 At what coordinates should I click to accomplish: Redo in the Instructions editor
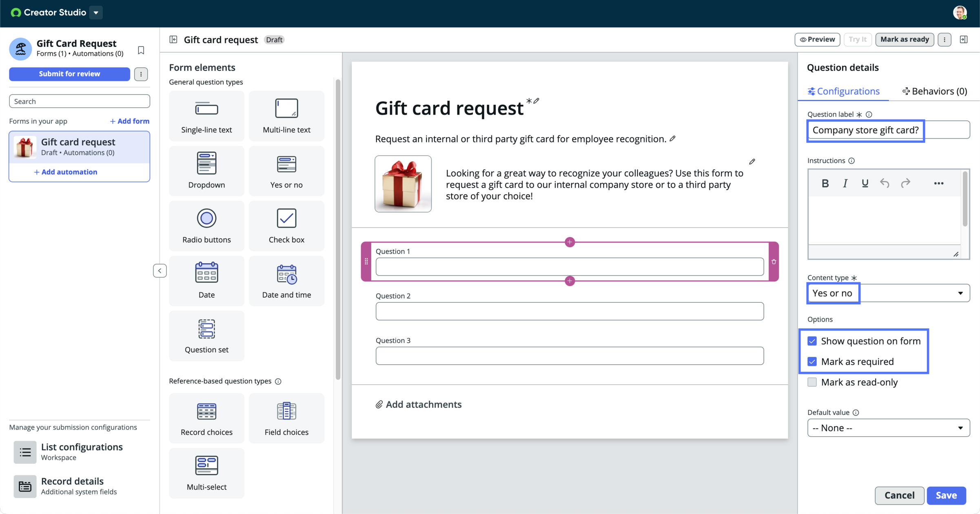905,183
